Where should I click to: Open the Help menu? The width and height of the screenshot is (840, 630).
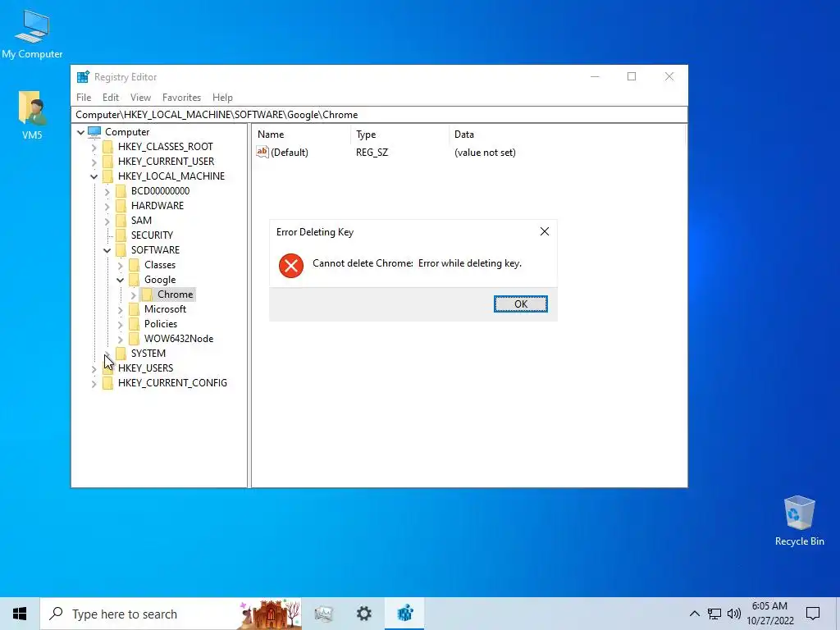point(222,98)
